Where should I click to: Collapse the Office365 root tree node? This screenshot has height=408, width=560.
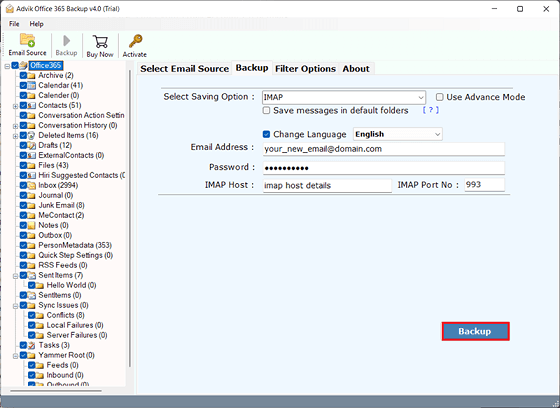7,66
